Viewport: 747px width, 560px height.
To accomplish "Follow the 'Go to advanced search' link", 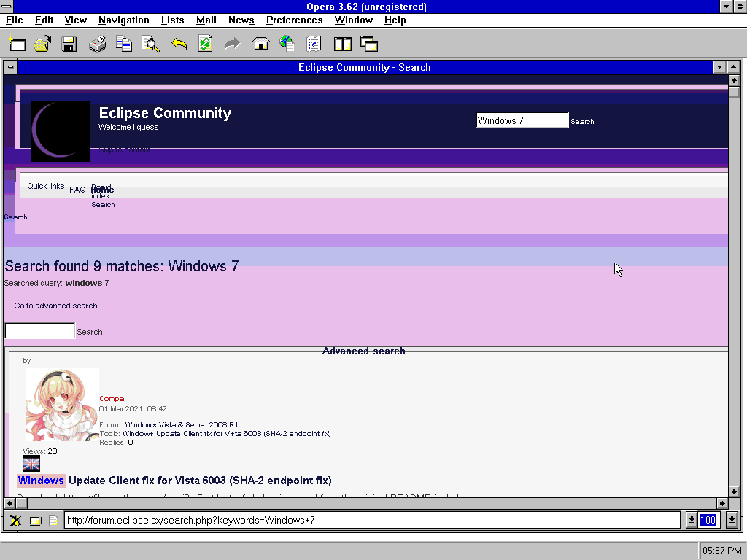I will point(55,306).
